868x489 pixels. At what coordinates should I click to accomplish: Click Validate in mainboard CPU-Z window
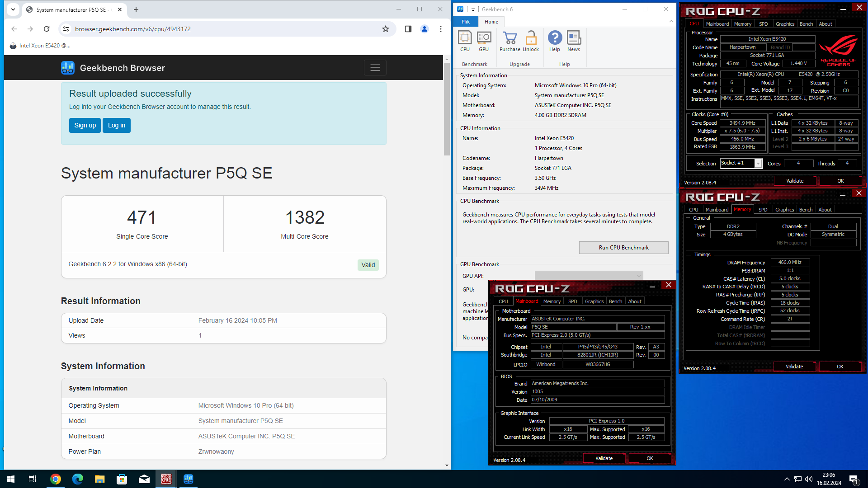tap(604, 459)
